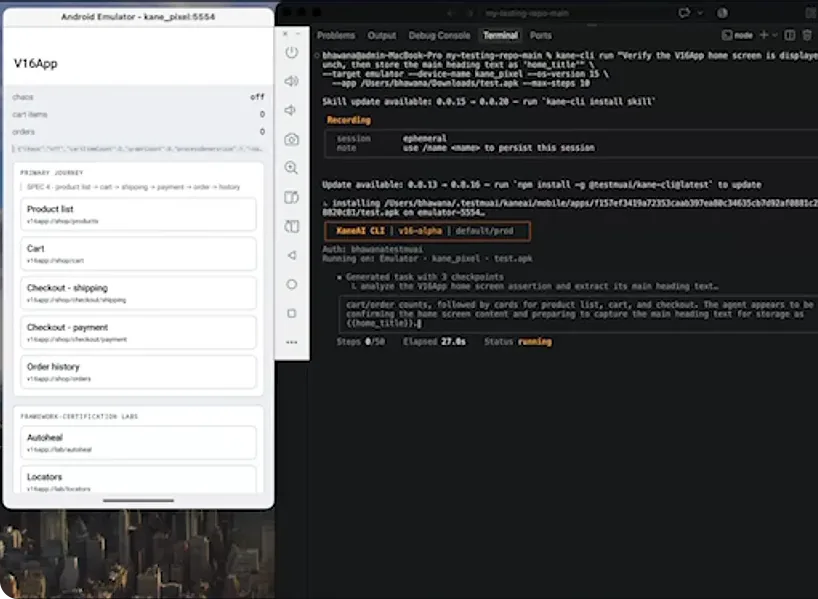The image size is (818, 599).
Task: Click the orders count row
Action: click(138, 131)
